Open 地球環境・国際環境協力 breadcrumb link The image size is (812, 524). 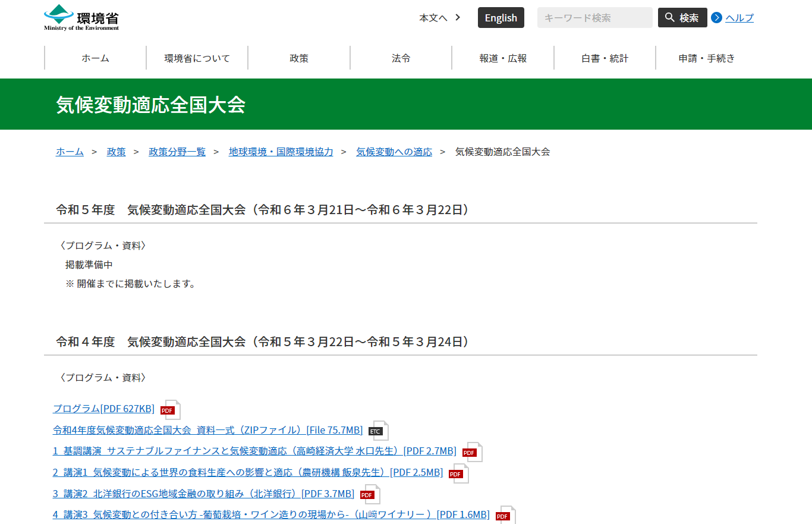click(x=281, y=152)
